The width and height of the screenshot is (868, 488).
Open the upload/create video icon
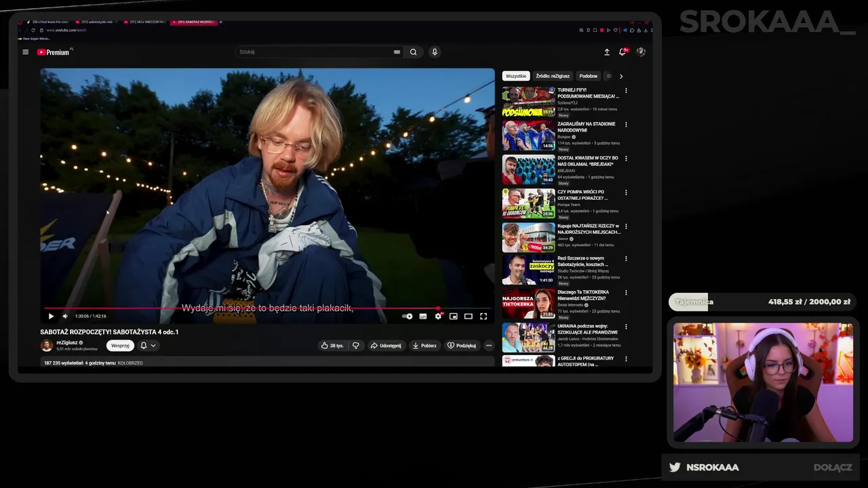pos(607,52)
